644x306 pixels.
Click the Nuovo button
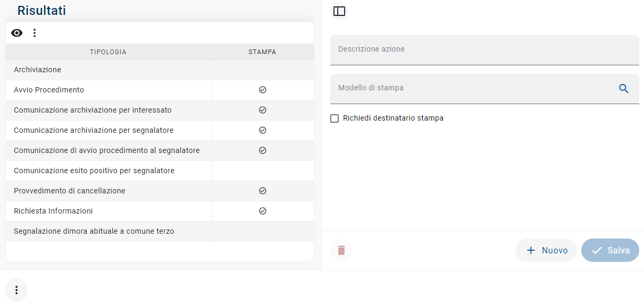point(546,250)
